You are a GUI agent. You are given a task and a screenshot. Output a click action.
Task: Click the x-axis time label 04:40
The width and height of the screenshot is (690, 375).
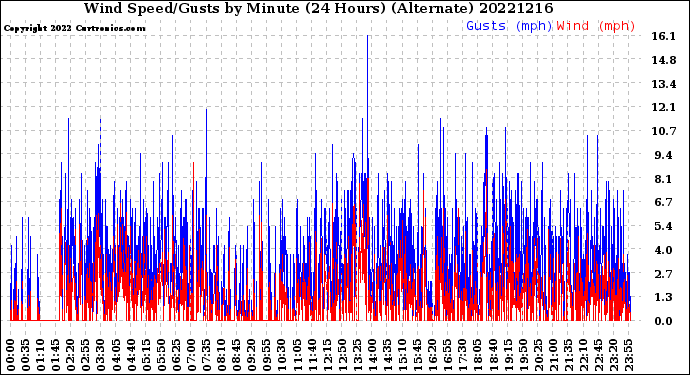[x=131, y=355]
